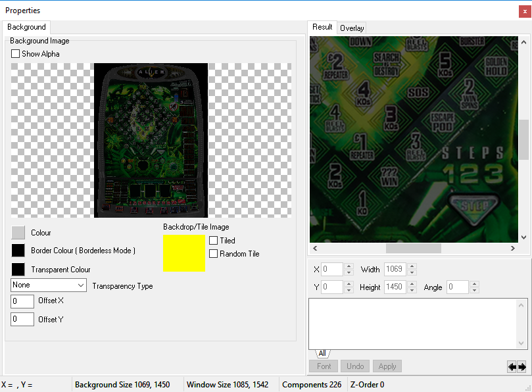Viewport: 532px width, 392px height.
Task: Increase Height with up spinner
Action: pyautogui.click(x=412, y=284)
